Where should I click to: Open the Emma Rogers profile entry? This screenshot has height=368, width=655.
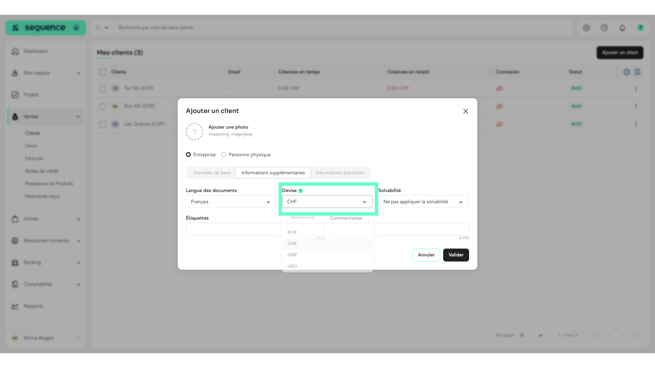45,338
